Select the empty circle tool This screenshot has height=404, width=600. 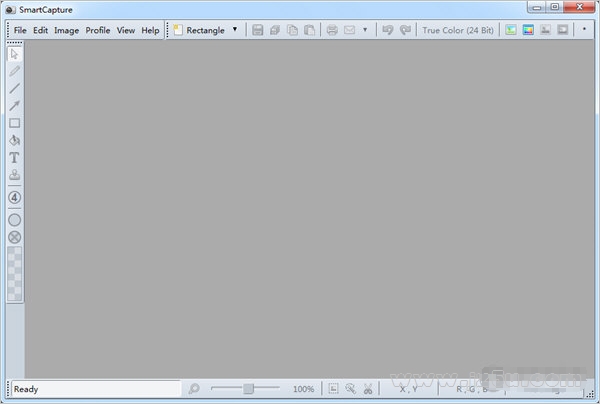coord(15,220)
